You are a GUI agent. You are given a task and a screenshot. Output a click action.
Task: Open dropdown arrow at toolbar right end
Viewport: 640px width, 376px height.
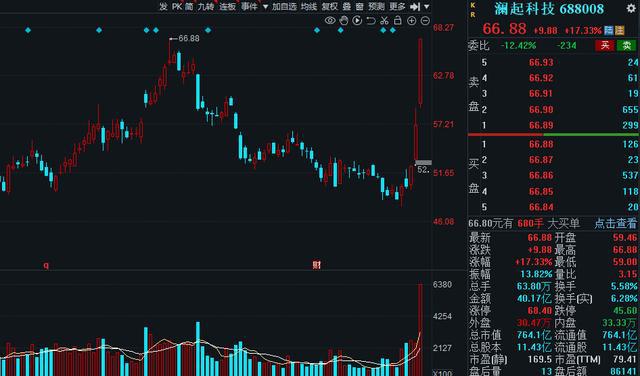click(427, 7)
